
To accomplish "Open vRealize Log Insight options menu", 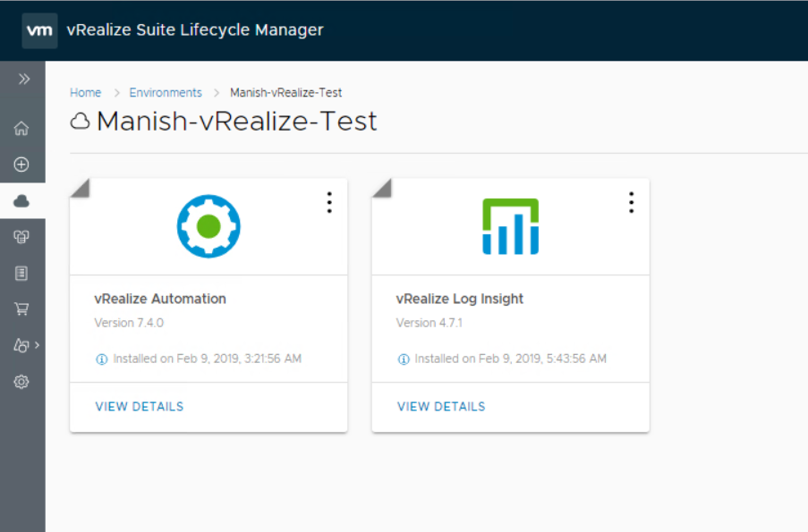I will pyautogui.click(x=631, y=203).
